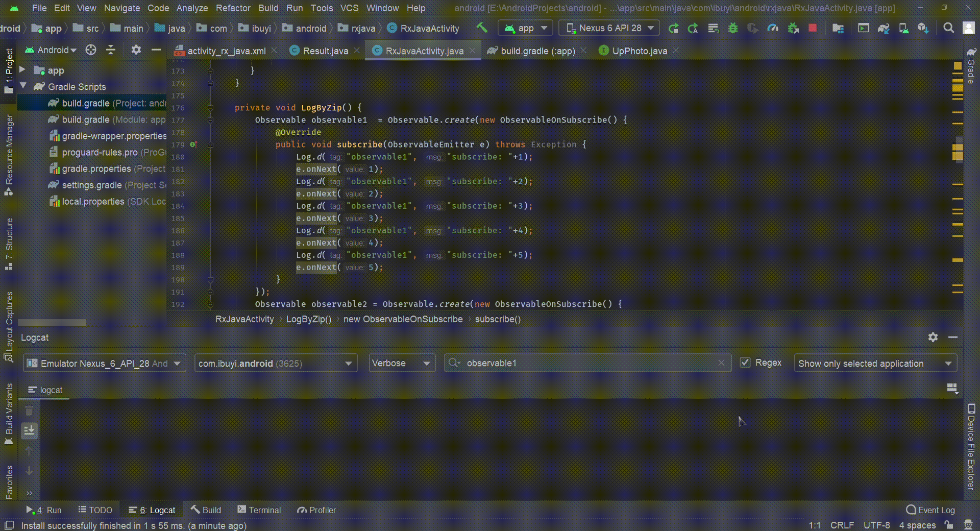Click Attach Debugger to Android Process icon
The height and width of the screenshot is (531, 980).
pyautogui.click(x=793, y=28)
